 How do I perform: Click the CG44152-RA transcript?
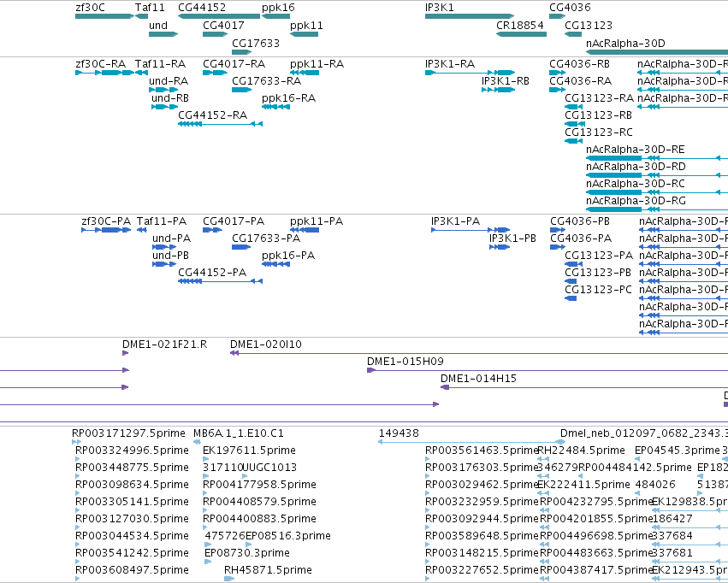pyautogui.click(x=221, y=124)
